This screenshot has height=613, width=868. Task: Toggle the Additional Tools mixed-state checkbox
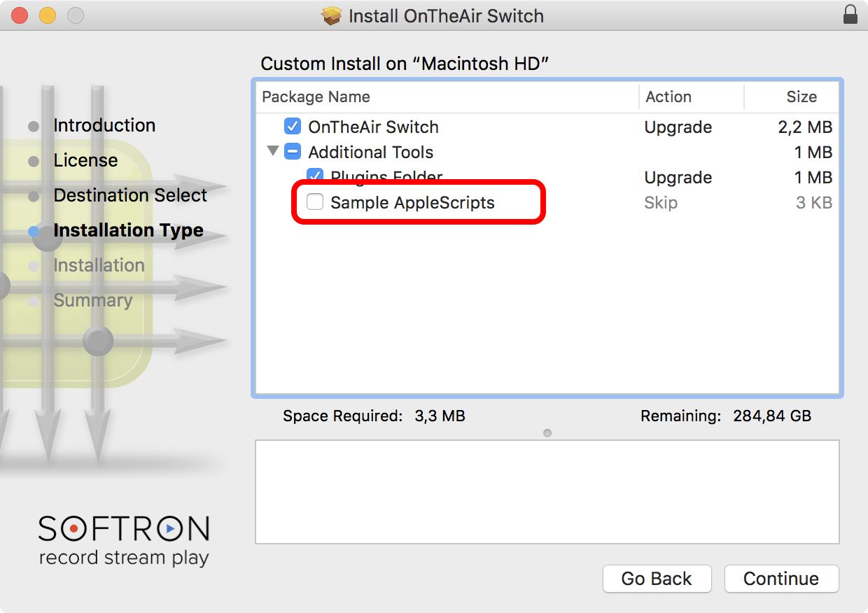coord(293,152)
